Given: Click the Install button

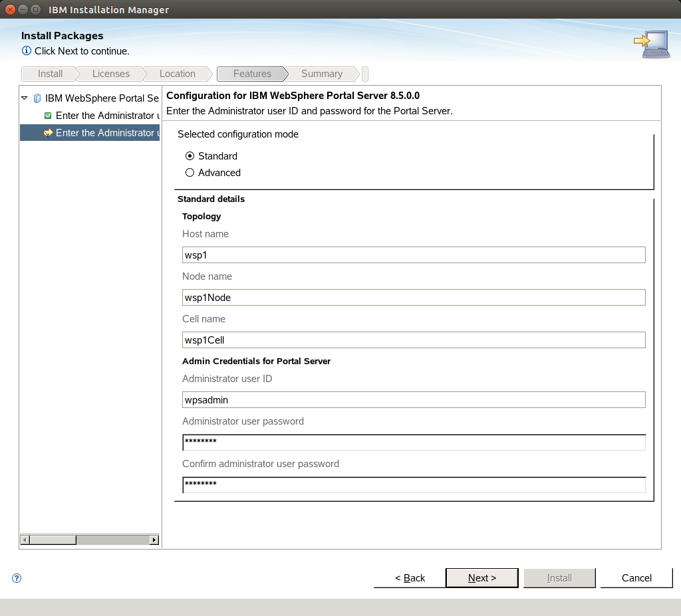Looking at the screenshot, I should point(559,578).
